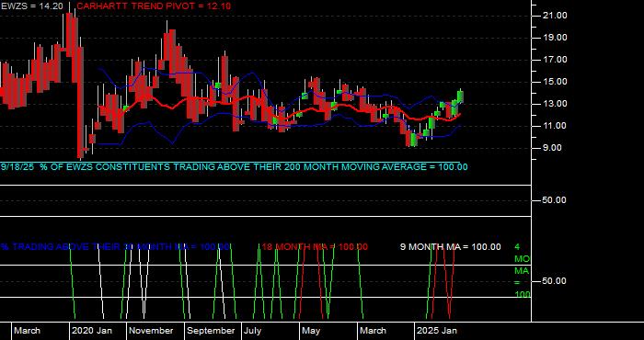Select the CARHARTT TREND PIVOT = 12.10 label
Viewport: 644px width, 340px height.
(154, 6)
